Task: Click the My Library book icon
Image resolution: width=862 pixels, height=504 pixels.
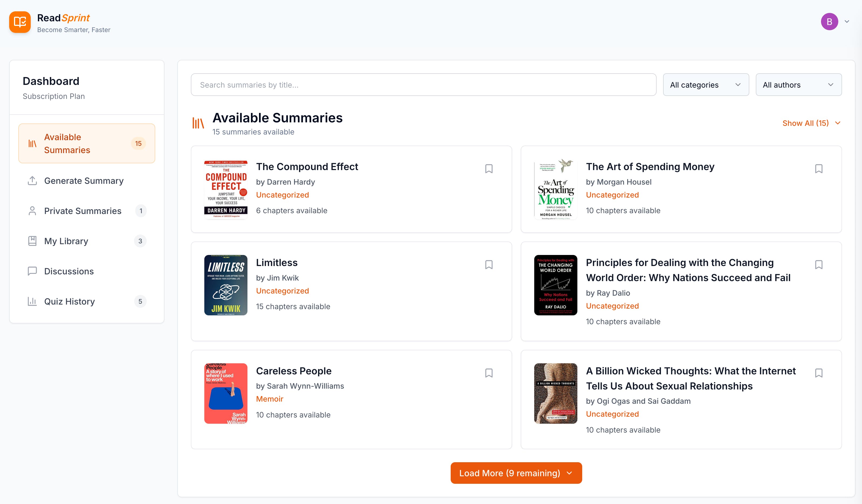Action: [32, 241]
